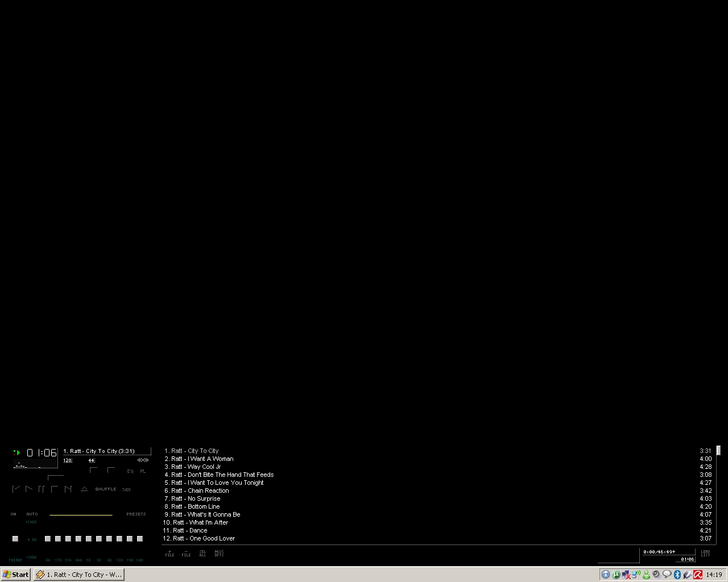
Task: Open the playlist SEL ALL menu
Action: (202, 553)
